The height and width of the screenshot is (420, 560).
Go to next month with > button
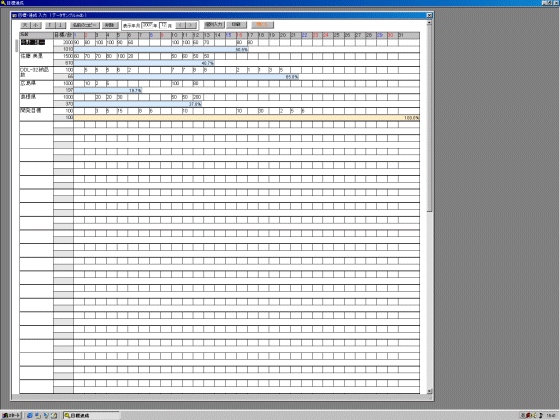point(191,25)
